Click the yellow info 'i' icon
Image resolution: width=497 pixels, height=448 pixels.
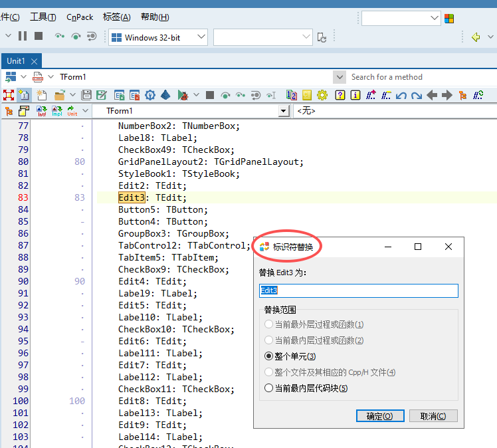point(355,95)
